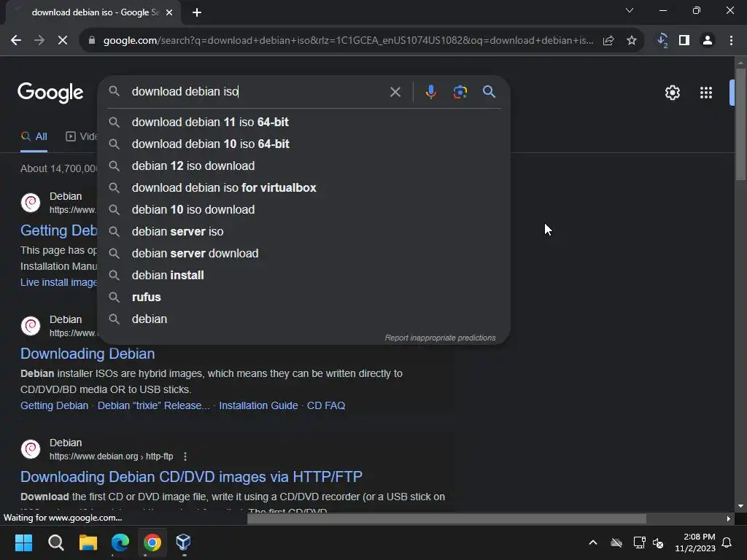Image resolution: width=747 pixels, height=560 pixels.
Task: Close the 'download debian iso' tab
Action: tap(169, 12)
